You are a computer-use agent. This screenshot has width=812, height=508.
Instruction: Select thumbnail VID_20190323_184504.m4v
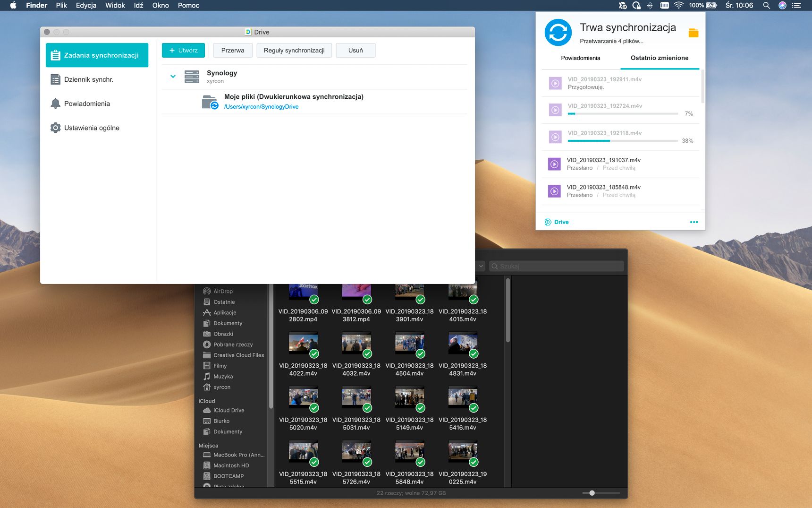[409, 344]
